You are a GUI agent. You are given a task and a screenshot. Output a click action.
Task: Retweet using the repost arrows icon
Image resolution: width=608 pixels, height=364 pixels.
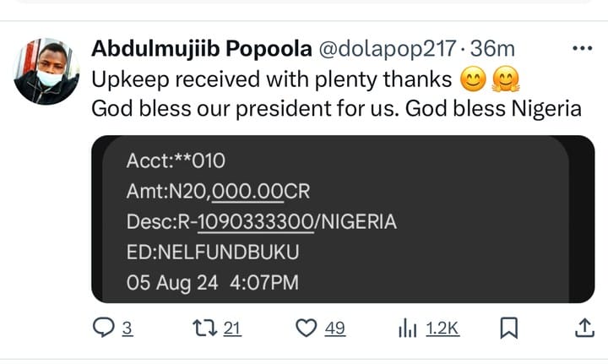click(x=205, y=328)
